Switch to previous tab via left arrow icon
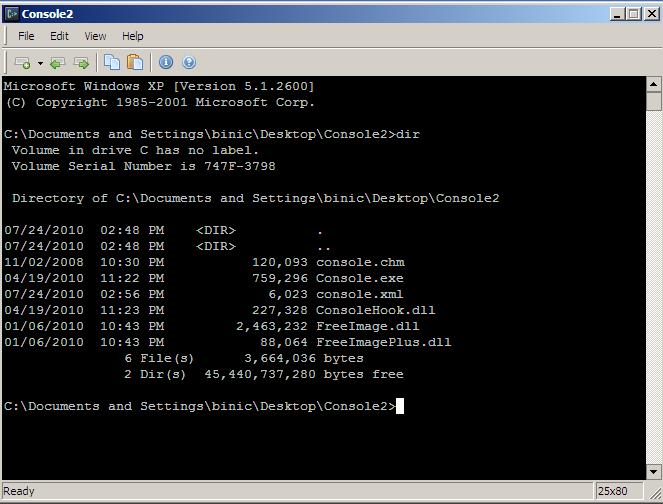 point(57,63)
